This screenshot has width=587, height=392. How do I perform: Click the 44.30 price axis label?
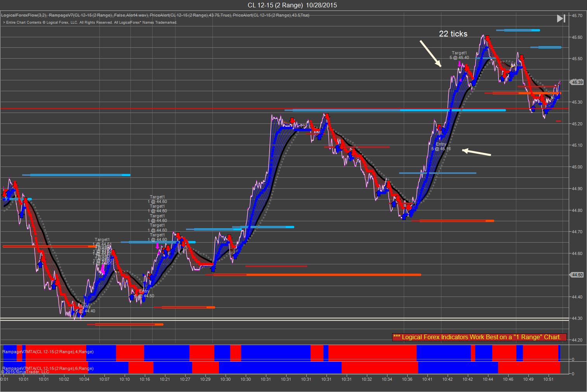[577, 318]
